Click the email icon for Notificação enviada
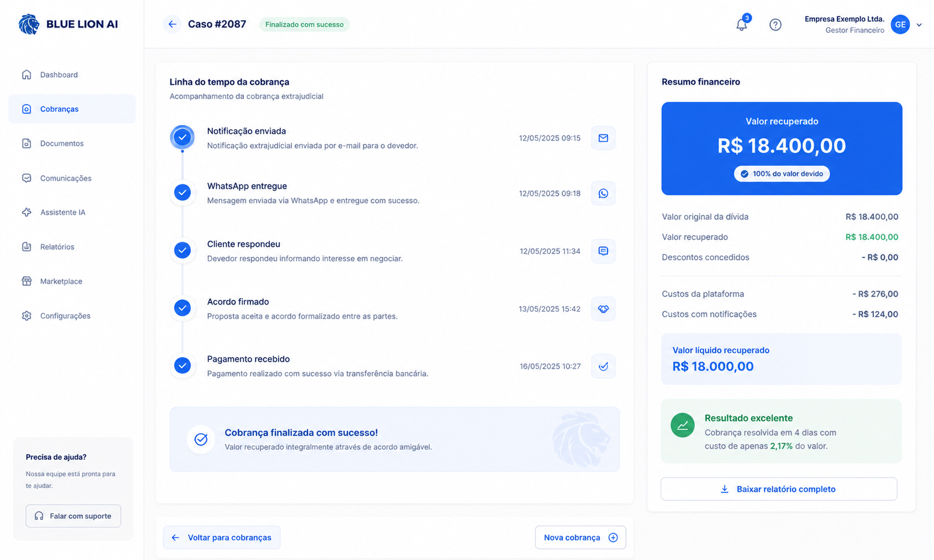This screenshot has width=934, height=560. (x=603, y=138)
